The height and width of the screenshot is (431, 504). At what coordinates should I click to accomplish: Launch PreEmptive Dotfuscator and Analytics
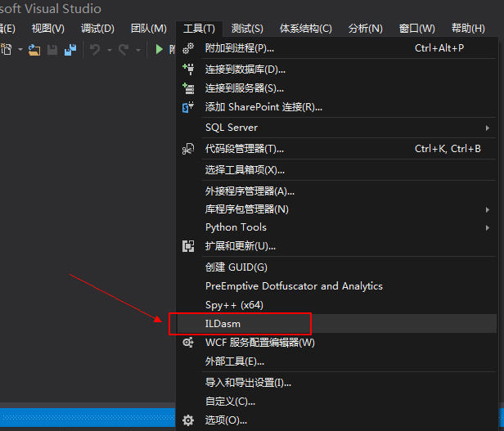[x=336, y=286]
